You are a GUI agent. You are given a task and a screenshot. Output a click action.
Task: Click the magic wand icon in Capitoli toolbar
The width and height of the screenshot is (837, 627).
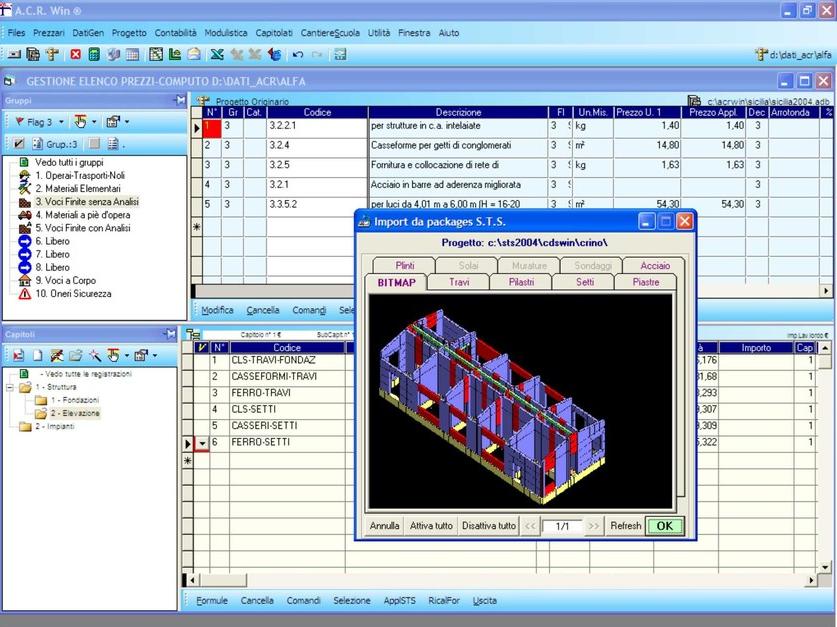[x=93, y=355]
